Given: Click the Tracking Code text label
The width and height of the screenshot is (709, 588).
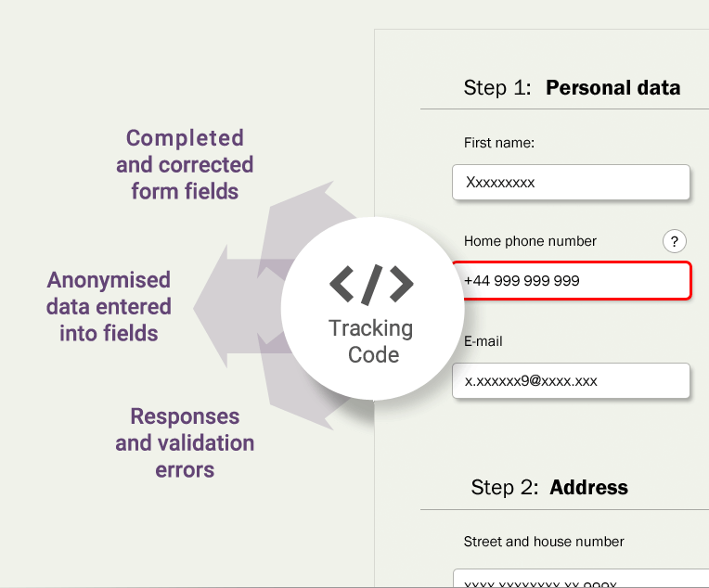Looking at the screenshot, I should (x=372, y=341).
